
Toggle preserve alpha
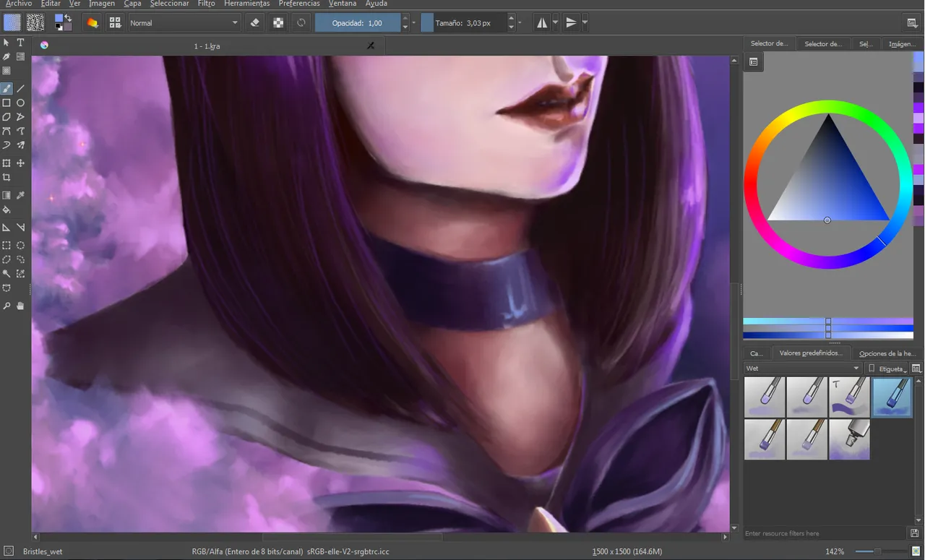278,22
